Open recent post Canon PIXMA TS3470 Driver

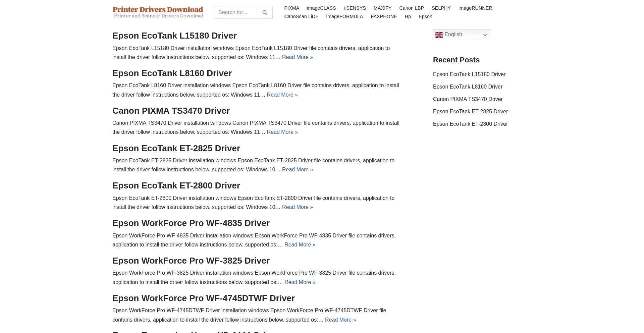pyautogui.click(x=468, y=99)
